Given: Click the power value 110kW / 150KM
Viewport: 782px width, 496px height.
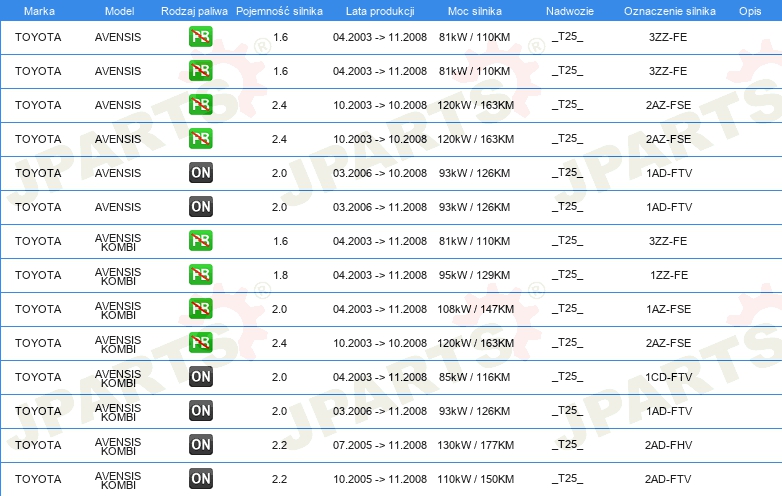Looking at the screenshot, I should 475,479.
